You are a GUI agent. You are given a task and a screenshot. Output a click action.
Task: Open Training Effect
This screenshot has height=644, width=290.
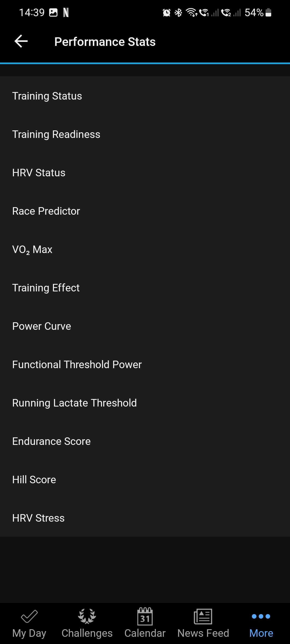coord(145,288)
